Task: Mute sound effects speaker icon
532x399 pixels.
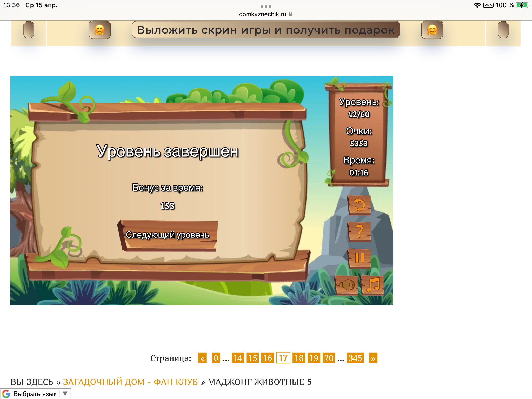Action: (x=347, y=285)
